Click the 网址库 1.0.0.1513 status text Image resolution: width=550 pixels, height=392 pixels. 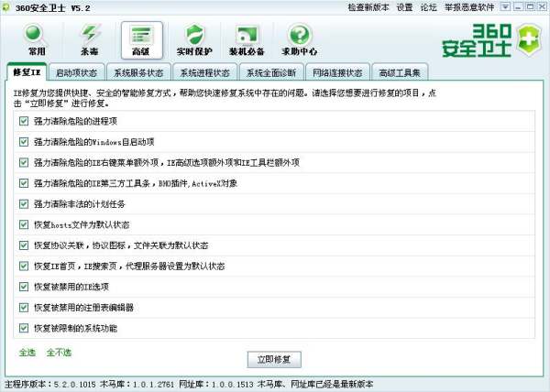(x=216, y=385)
